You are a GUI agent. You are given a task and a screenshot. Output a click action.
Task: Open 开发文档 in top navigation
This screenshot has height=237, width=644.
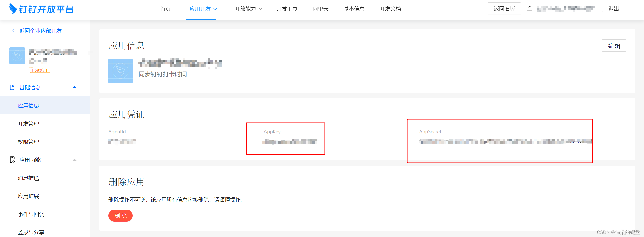390,9
